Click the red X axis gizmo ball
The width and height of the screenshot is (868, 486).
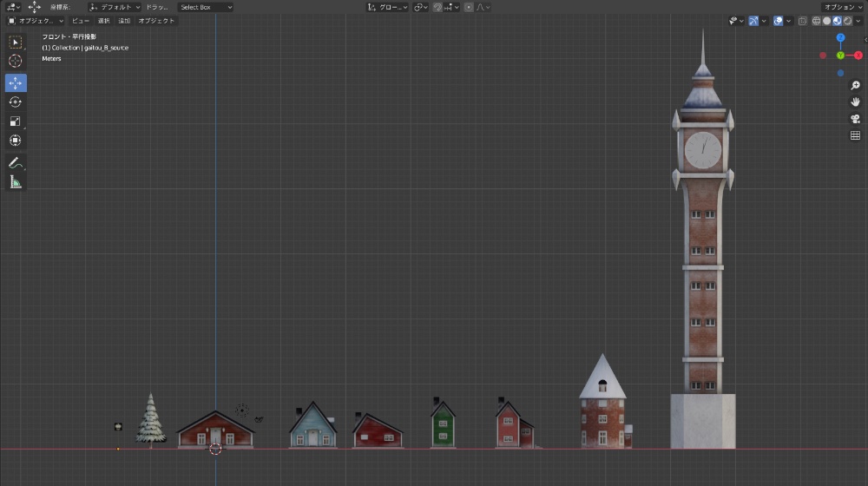coord(858,56)
